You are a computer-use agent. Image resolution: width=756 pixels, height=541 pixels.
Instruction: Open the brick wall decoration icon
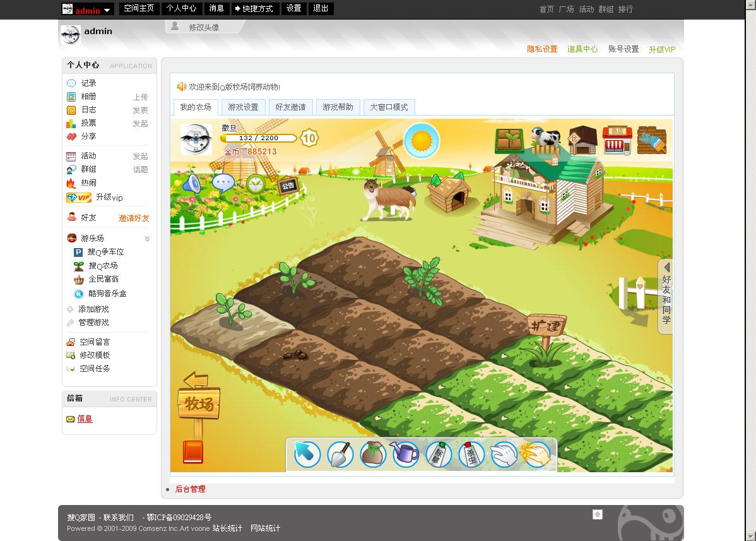pos(652,140)
